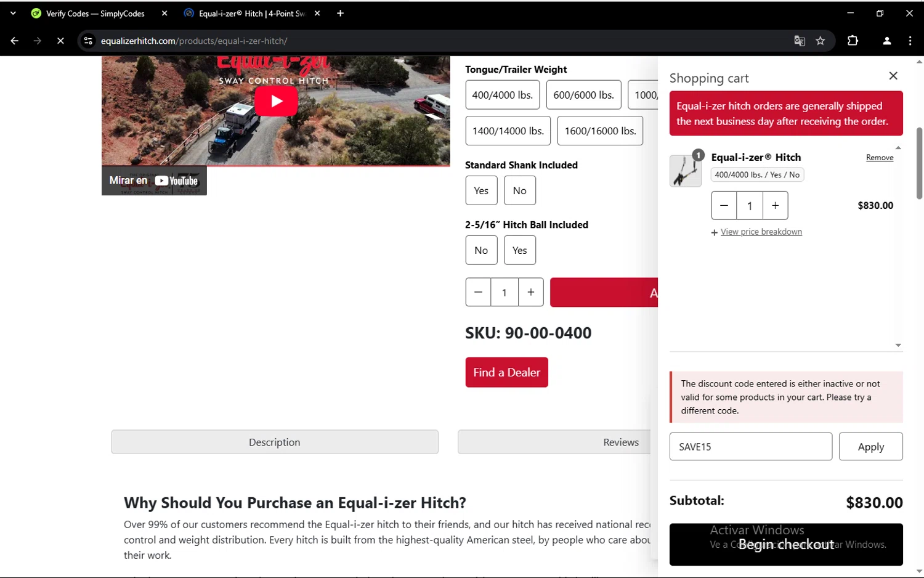Play the Equal-i-zer YouTube video
This screenshot has height=578, width=924.
[276, 101]
